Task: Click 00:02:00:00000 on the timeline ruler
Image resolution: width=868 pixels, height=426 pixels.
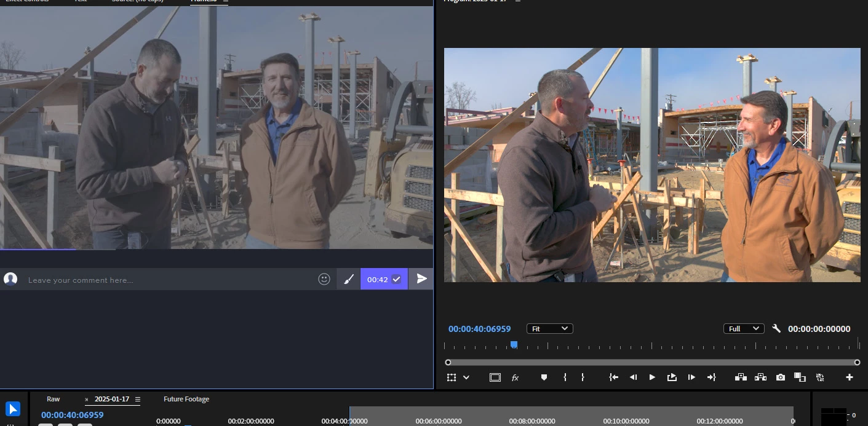Action: click(x=251, y=421)
